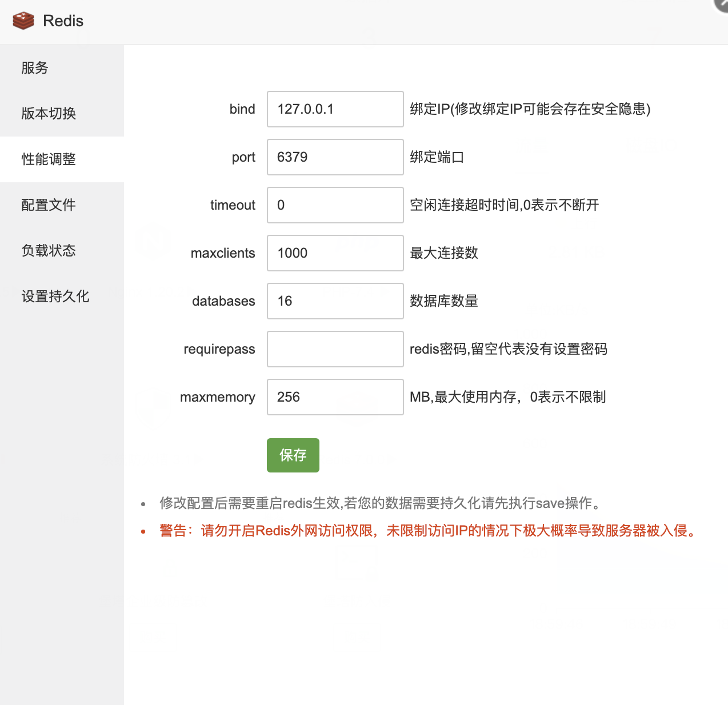Screen dimensions: 728x705
Task: Open the 配置文件 tab
Action: [x=49, y=205]
